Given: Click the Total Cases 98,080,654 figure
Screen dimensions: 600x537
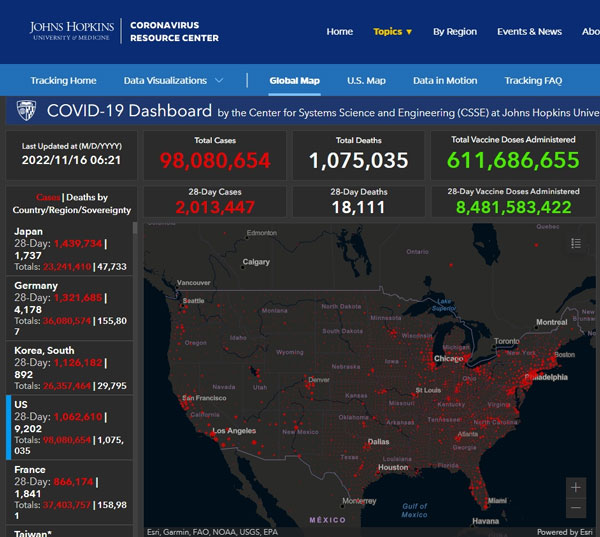Looking at the screenshot, I should click(x=215, y=160).
